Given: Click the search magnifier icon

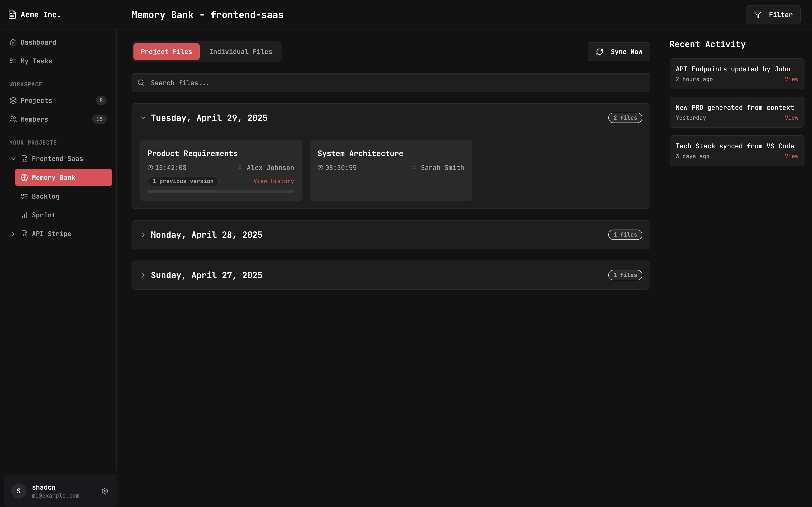Looking at the screenshot, I should coord(141,83).
